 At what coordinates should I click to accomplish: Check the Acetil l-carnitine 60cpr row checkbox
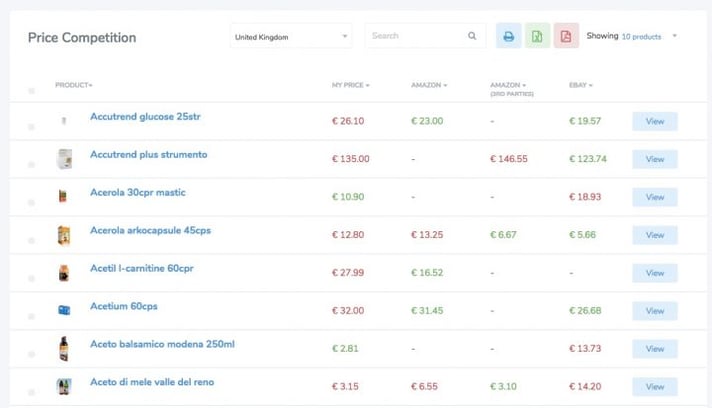(x=31, y=278)
